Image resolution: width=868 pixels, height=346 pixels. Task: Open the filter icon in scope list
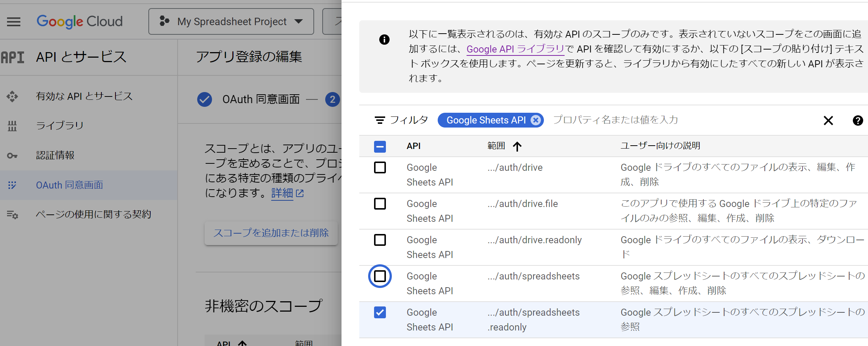(380, 119)
